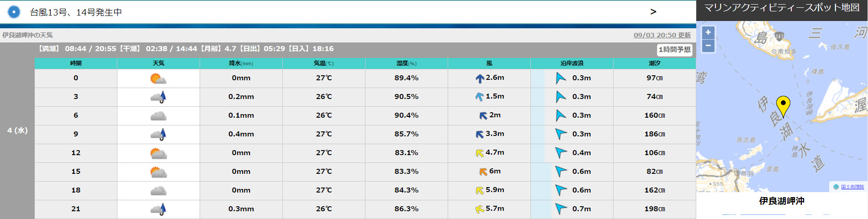Click the humidity value 83.1%
Screen dimensions: 868x219
click(x=407, y=153)
